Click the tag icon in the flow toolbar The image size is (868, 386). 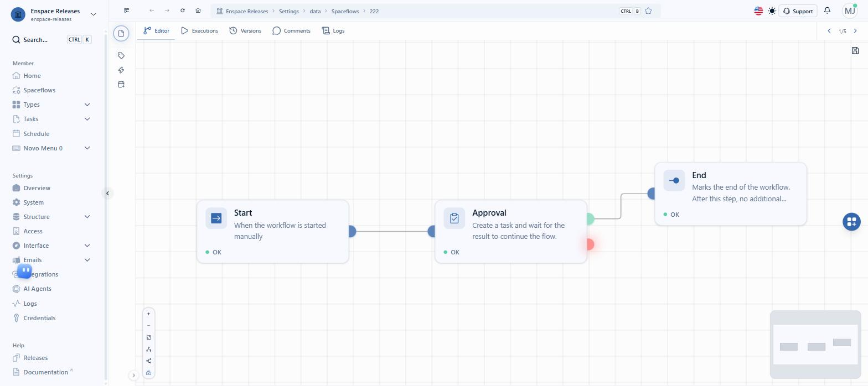pos(121,55)
